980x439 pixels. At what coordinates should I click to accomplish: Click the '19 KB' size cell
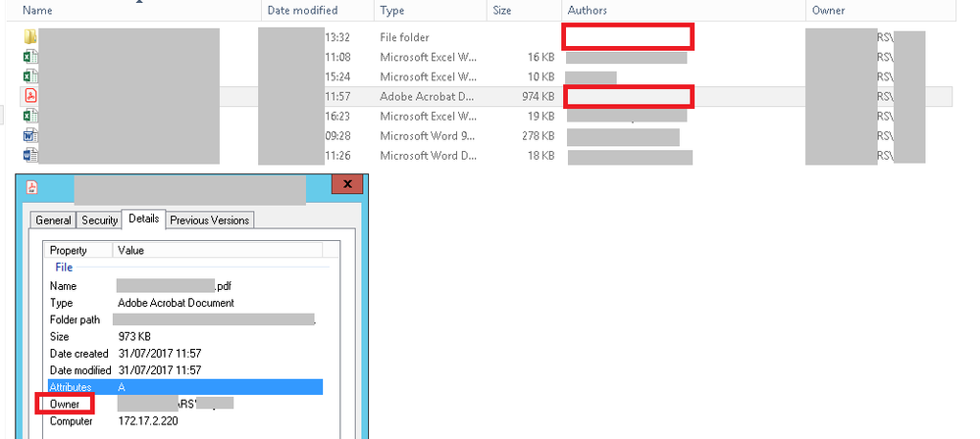point(541,117)
